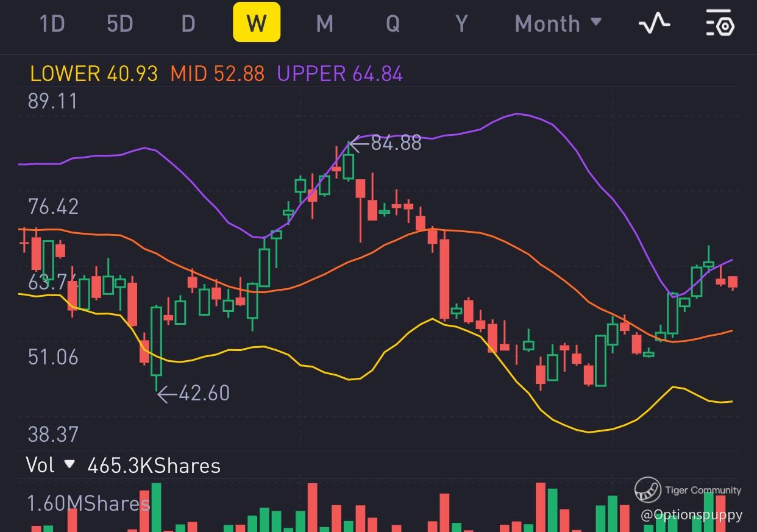This screenshot has height=532, width=757.
Task: Tap the 465.3KShares volume value
Action: point(154,466)
